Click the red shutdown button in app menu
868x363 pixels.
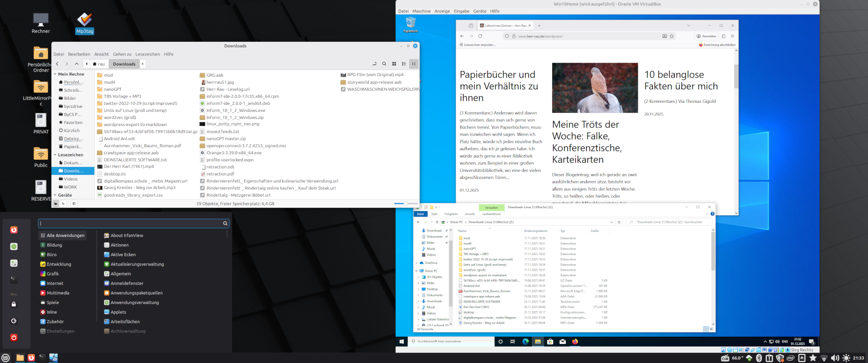point(14,337)
